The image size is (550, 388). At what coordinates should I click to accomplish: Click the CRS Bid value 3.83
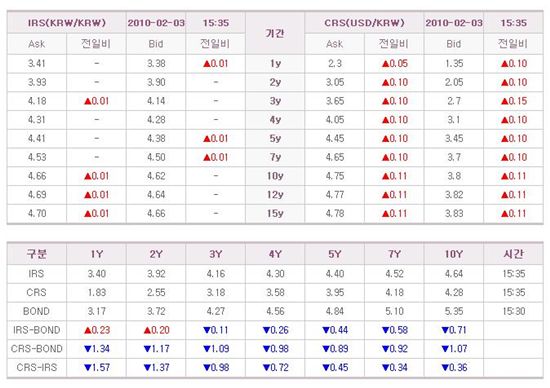tap(454, 214)
